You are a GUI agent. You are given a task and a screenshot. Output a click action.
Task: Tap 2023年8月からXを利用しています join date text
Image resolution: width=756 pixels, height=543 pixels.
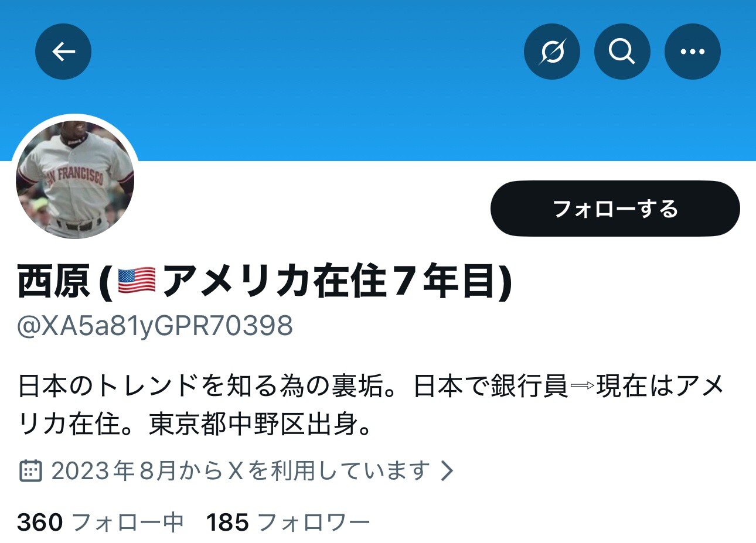click(240, 470)
